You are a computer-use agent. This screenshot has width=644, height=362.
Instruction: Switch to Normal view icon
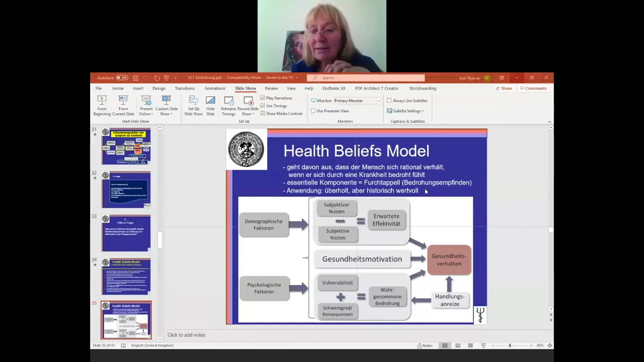click(445, 345)
